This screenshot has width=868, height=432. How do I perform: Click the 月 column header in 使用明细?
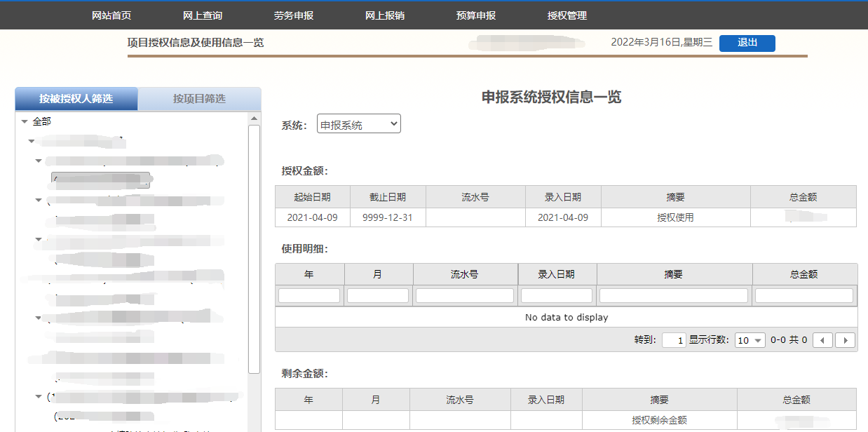pyautogui.click(x=378, y=274)
